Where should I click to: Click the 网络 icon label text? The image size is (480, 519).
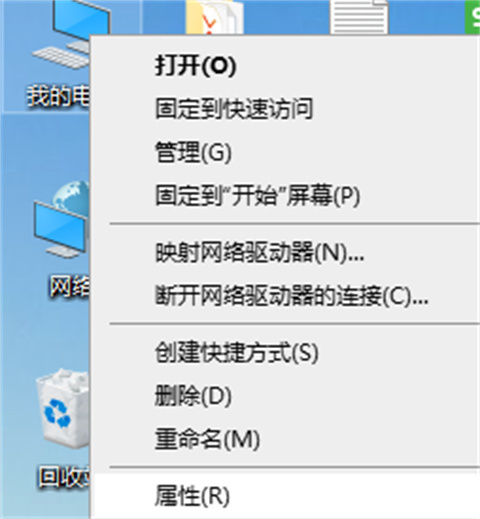click(69, 287)
